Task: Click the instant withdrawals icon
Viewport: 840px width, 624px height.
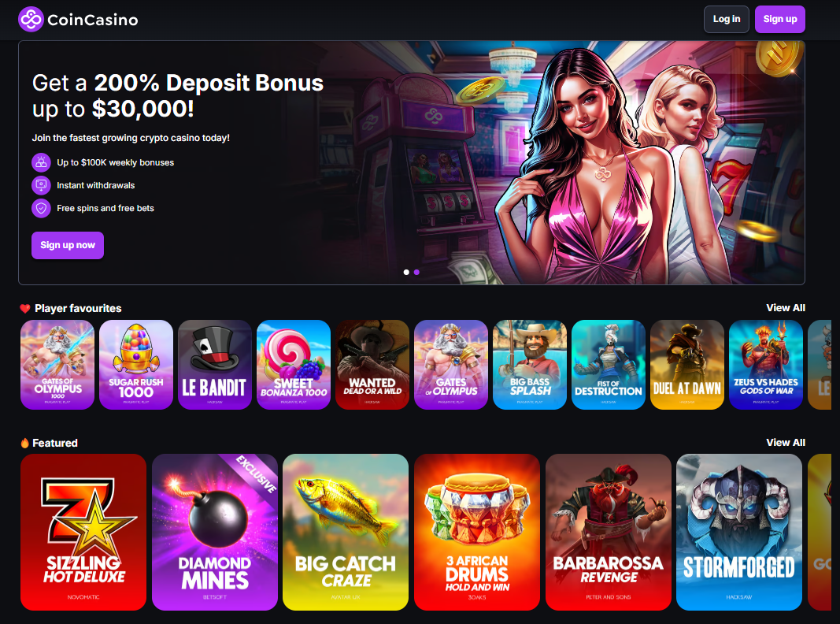Action: 41,185
